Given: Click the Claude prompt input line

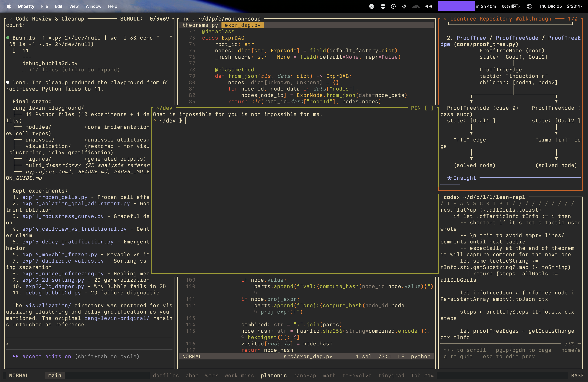Looking at the screenshot, I should click(x=89, y=343).
